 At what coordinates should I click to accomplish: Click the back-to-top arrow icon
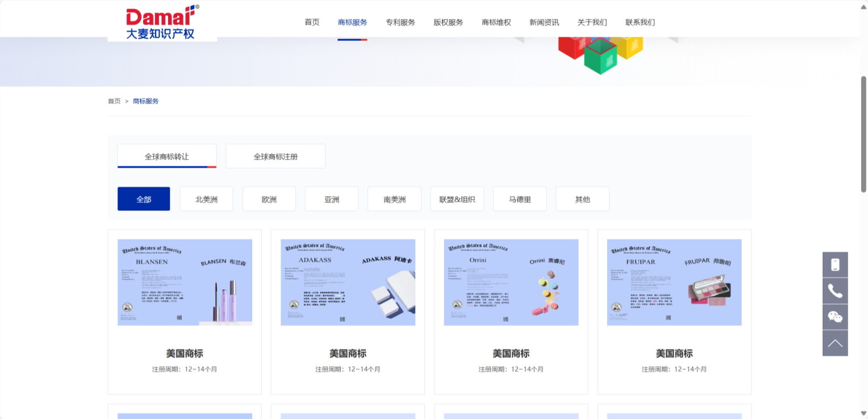834,343
